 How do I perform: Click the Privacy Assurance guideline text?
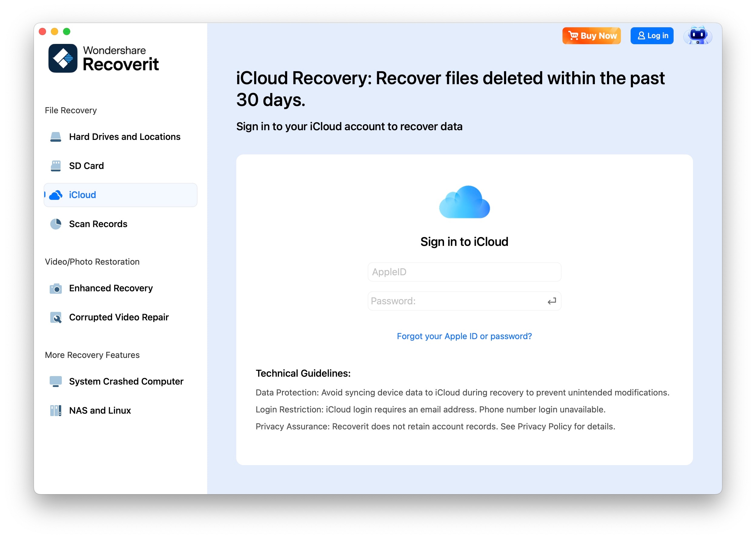(x=435, y=426)
